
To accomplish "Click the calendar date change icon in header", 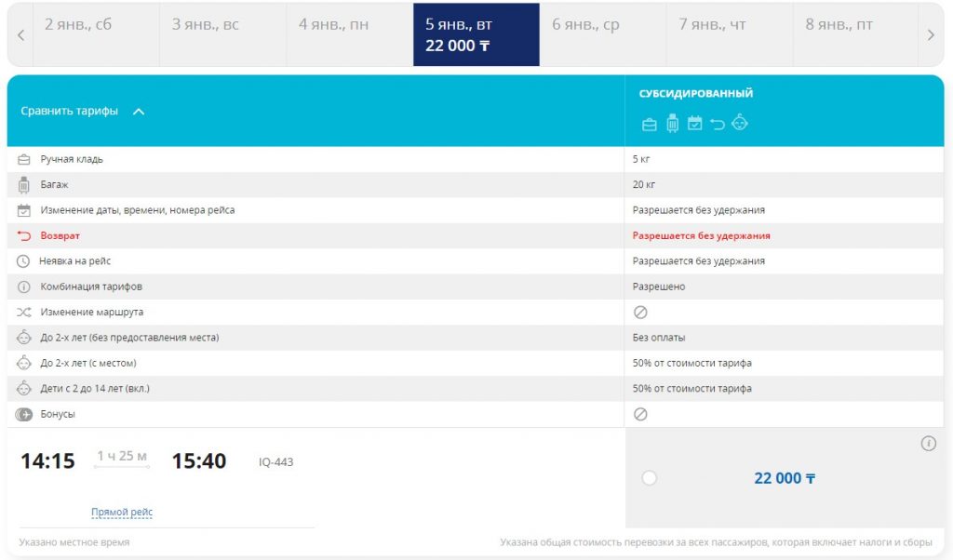I will click(x=694, y=123).
